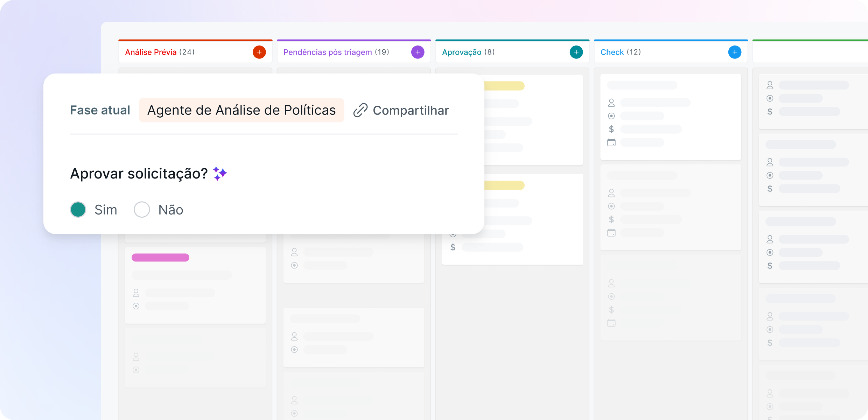Screen dimensions: 868x420
Task: Click the teal plus in Aprovação column
Action: coord(576,52)
